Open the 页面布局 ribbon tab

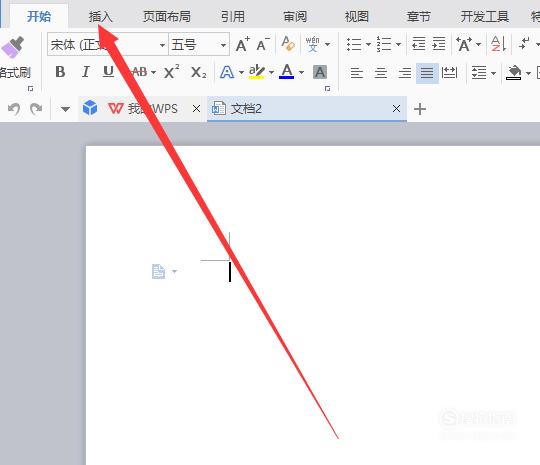[x=167, y=16]
